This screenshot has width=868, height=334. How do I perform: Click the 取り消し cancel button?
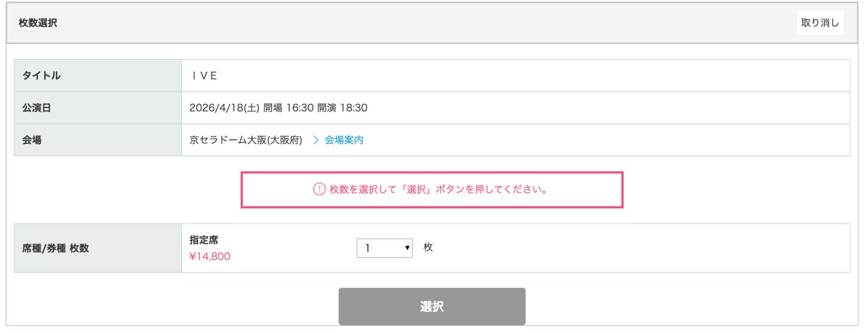tap(820, 22)
